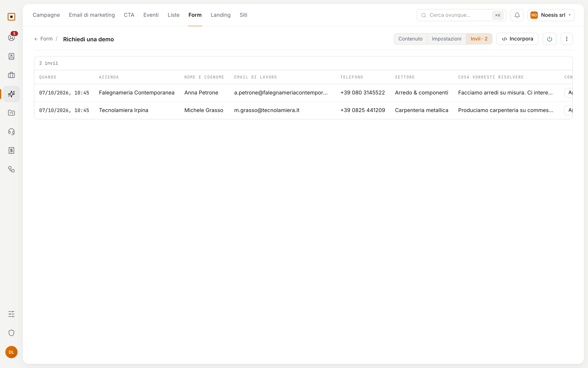The width and height of the screenshot is (588, 368).
Task: Click the QUANDO column header
Action: [x=48, y=77]
